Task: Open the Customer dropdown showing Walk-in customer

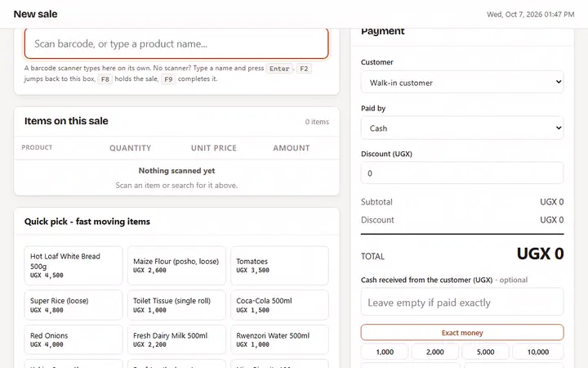Action: point(462,83)
